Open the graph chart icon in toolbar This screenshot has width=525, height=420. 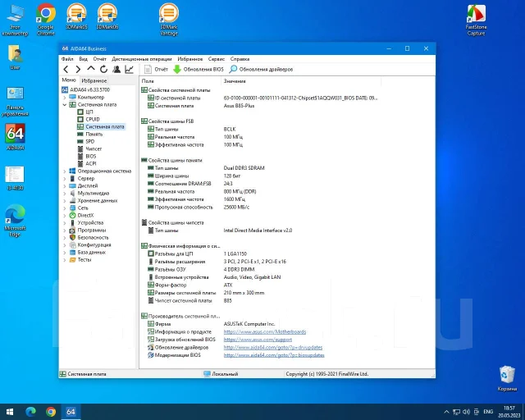point(130,70)
